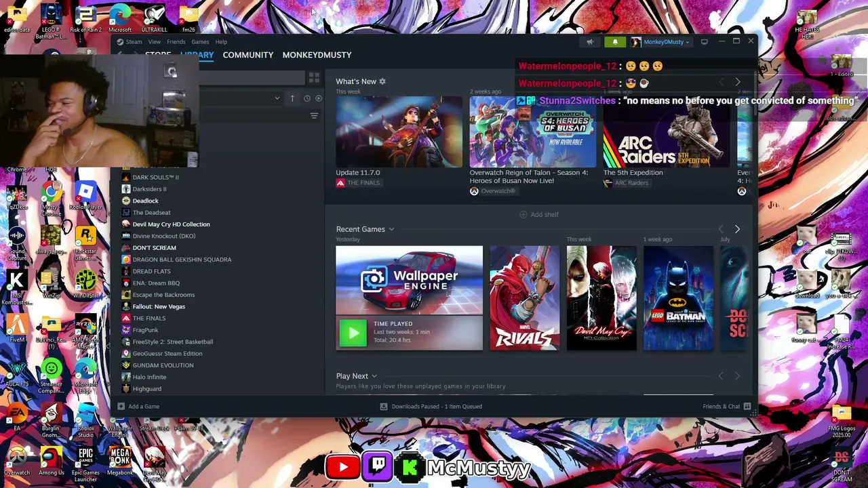Open the Among Us desktop shortcut

tap(52, 462)
